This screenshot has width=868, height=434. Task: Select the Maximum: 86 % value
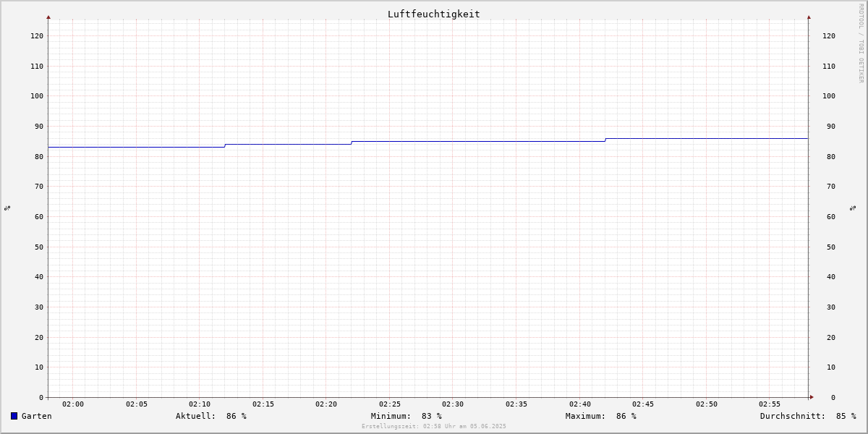601,416
